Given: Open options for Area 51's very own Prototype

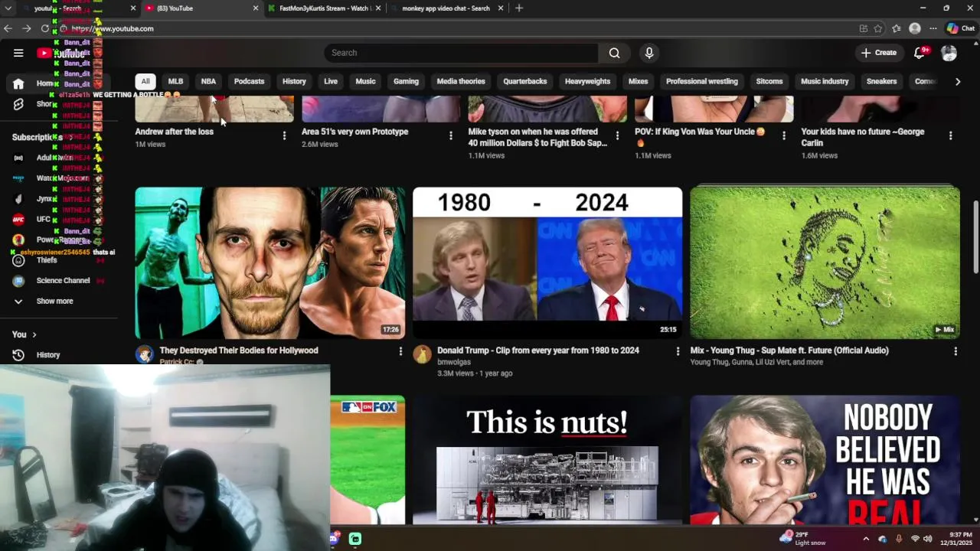Looking at the screenshot, I should point(451,135).
